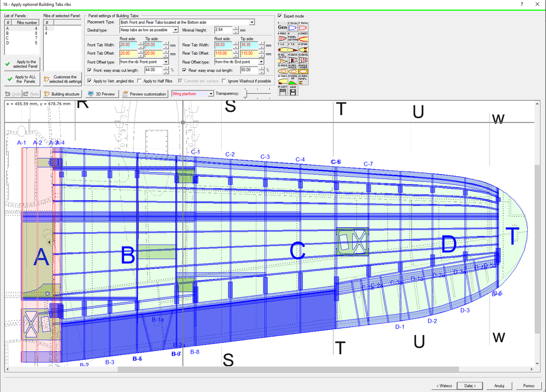
Task: Enable Apply to Half Ribs checkbox
Action: 140,81
